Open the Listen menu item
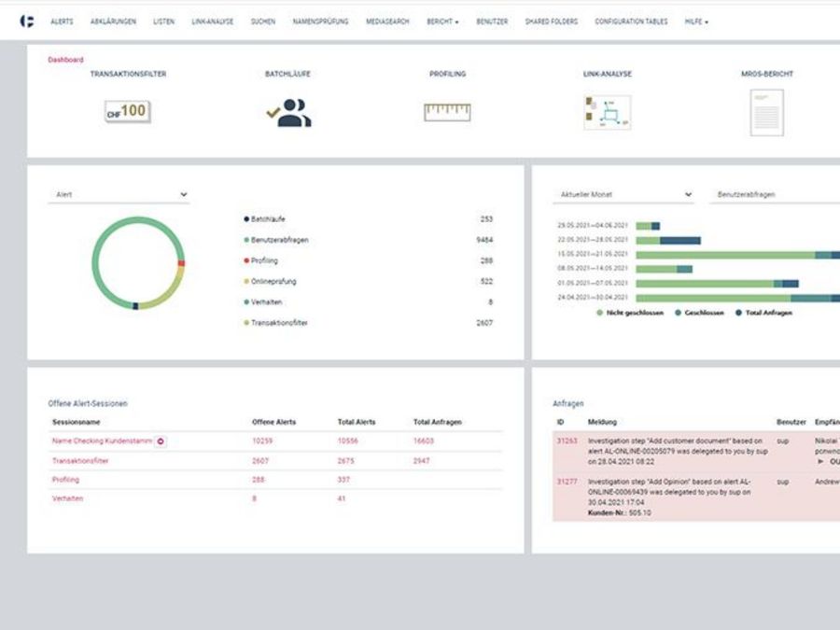Image resolution: width=840 pixels, height=630 pixels. coord(163,21)
